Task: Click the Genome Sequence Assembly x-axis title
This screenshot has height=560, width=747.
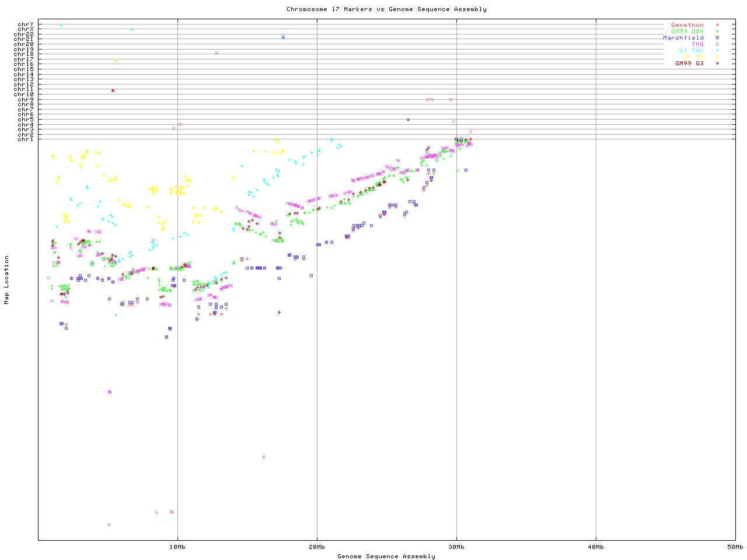Action: point(386,556)
